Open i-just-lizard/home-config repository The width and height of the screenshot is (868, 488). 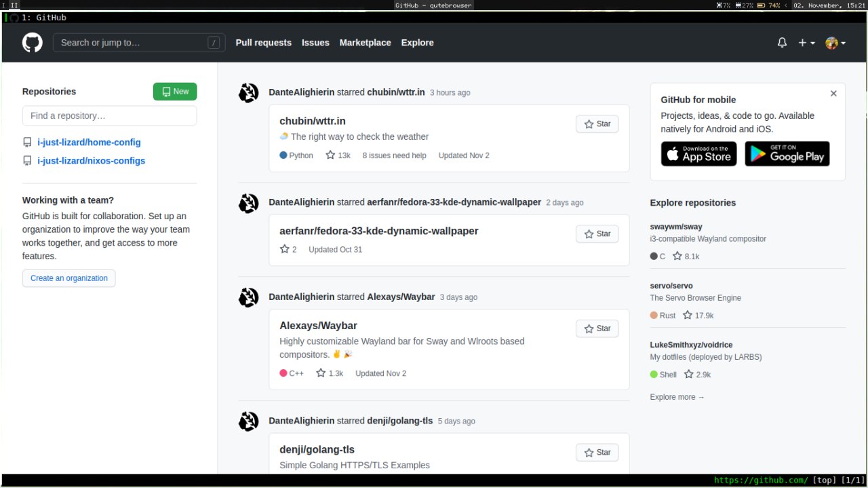(89, 143)
